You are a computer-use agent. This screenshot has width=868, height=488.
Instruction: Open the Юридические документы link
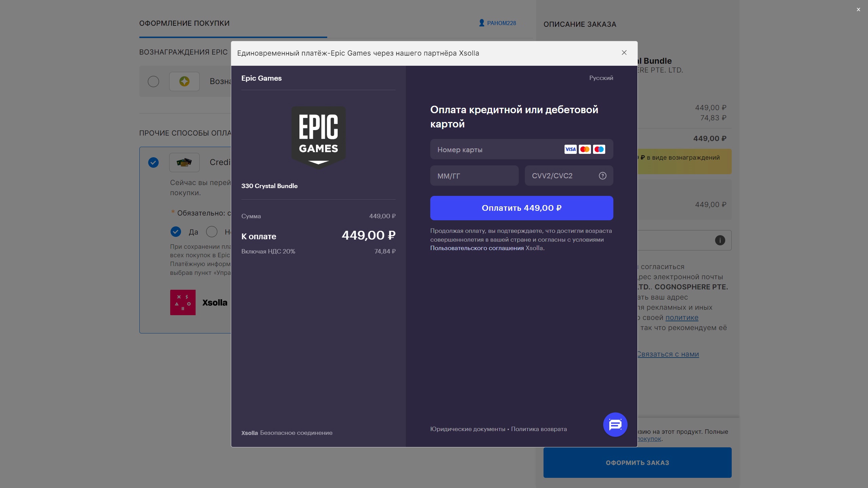pyautogui.click(x=468, y=429)
